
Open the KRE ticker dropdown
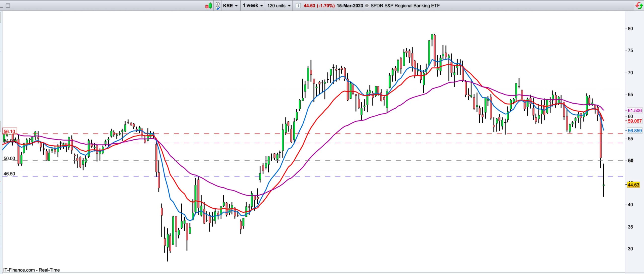pos(230,6)
